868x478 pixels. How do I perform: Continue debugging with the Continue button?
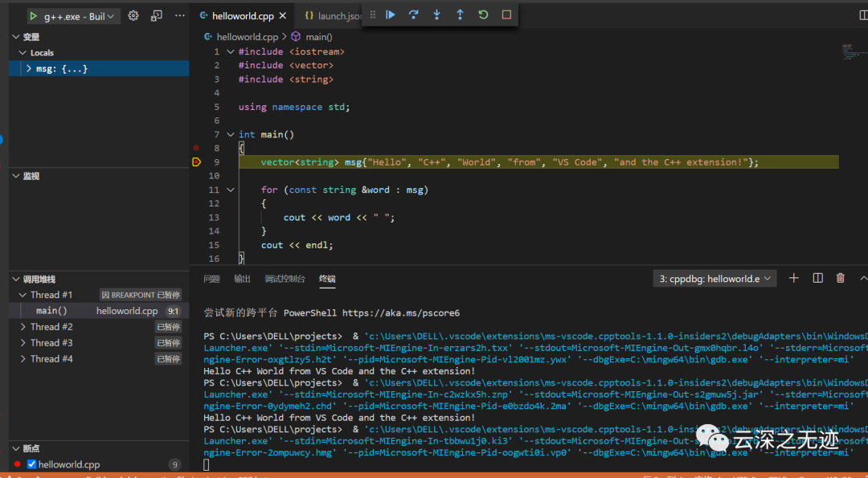point(391,15)
